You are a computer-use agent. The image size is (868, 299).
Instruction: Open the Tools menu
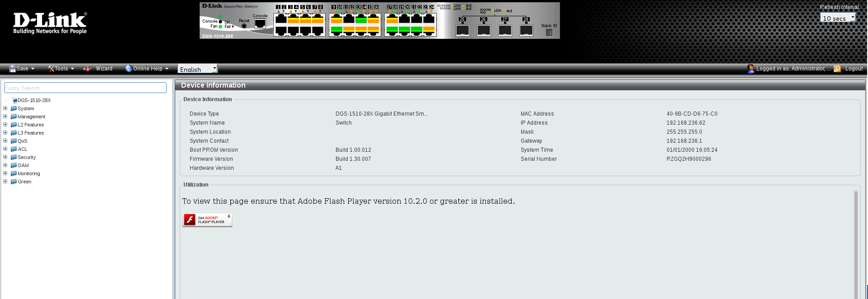pos(61,69)
